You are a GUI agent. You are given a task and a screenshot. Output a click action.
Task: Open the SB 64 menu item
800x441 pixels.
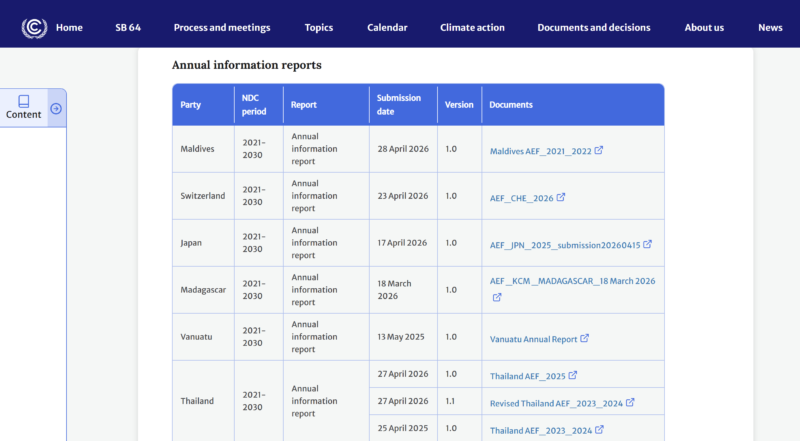[x=128, y=27]
